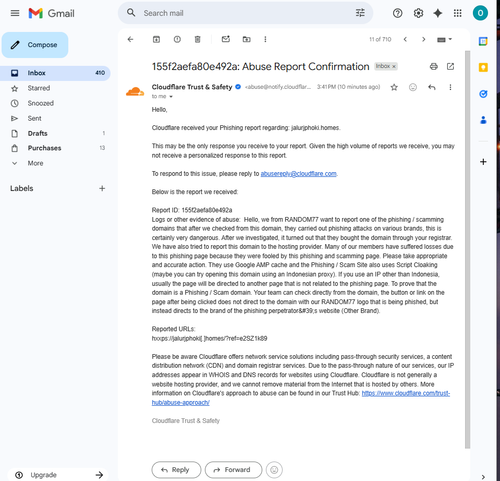Star this Cloudflare email
Screen dimensions: 500x481
394,87
